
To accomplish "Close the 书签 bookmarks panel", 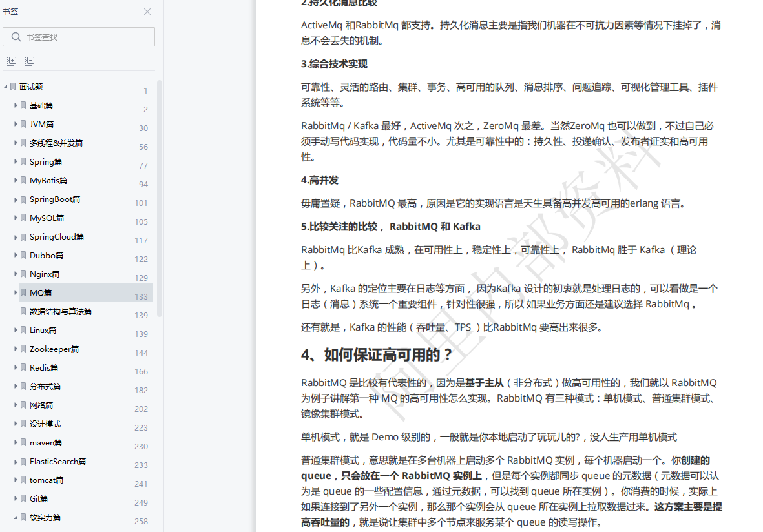I will pos(147,12).
